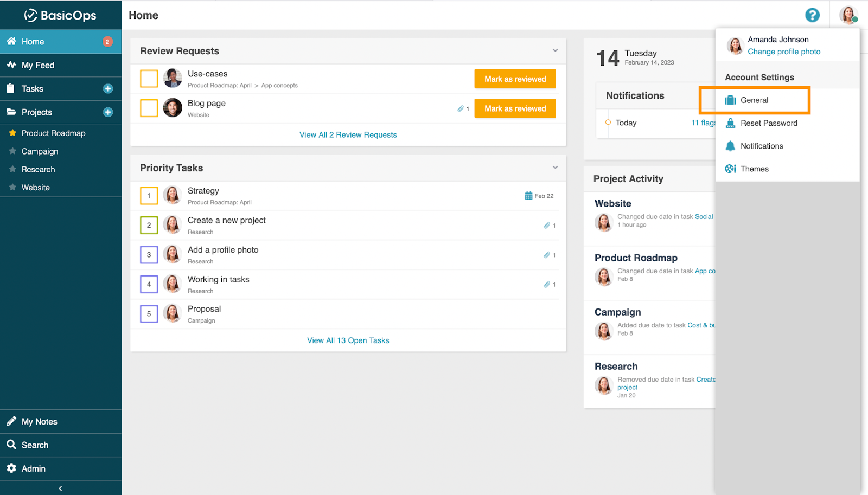Open View All 13 Open Tasks link
868x495 pixels.
click(348, 340)
